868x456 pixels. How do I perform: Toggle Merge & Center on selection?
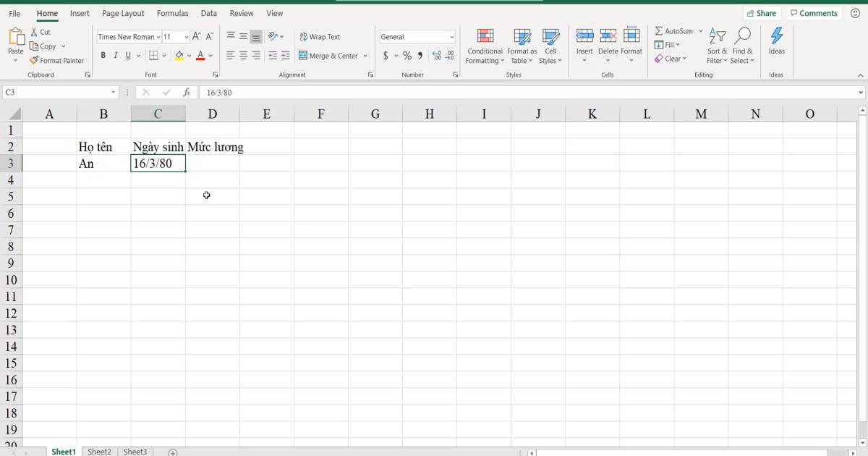[x=328, y=55]
